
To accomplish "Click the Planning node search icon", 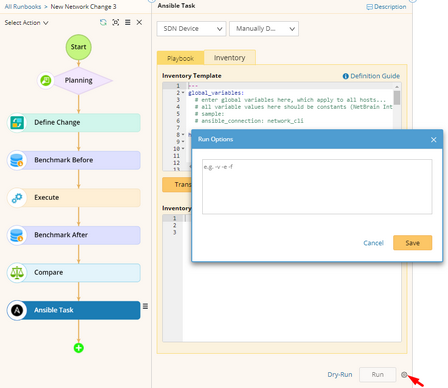I will (x=46, y=80).
